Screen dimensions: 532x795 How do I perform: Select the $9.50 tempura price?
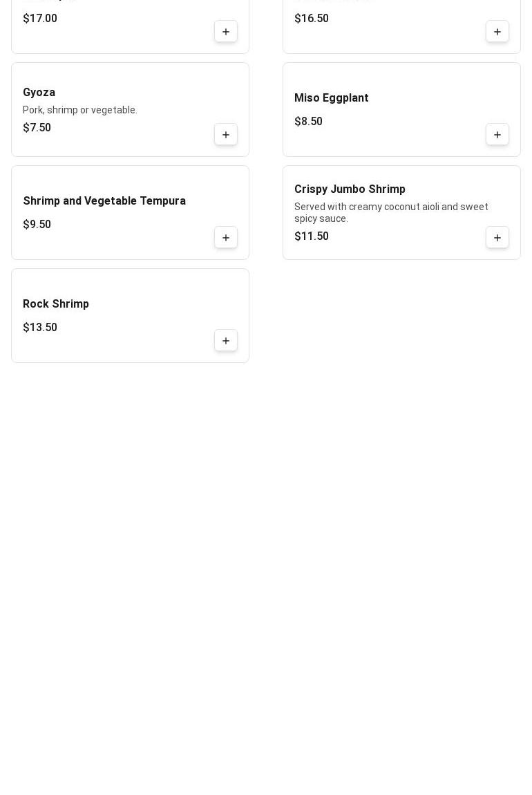point(37,225)
